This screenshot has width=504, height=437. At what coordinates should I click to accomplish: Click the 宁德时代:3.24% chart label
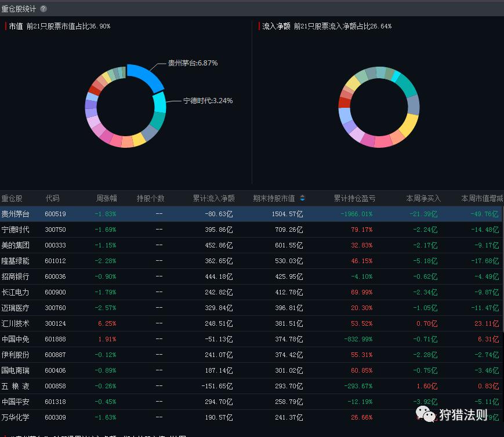pos(208,100)
